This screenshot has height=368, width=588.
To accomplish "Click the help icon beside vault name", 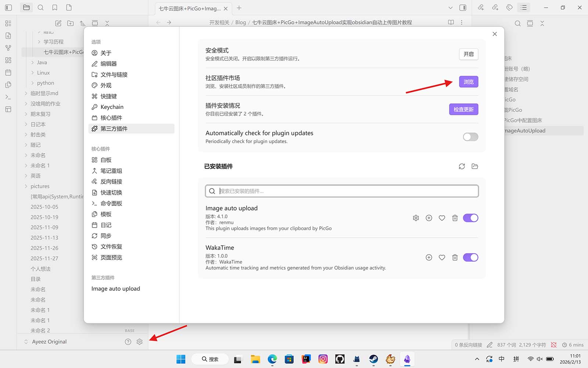I will [x=128, y=342].
